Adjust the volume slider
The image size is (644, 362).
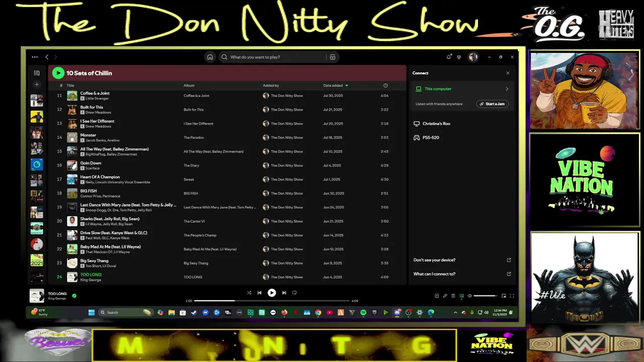(x=486, y=296)
